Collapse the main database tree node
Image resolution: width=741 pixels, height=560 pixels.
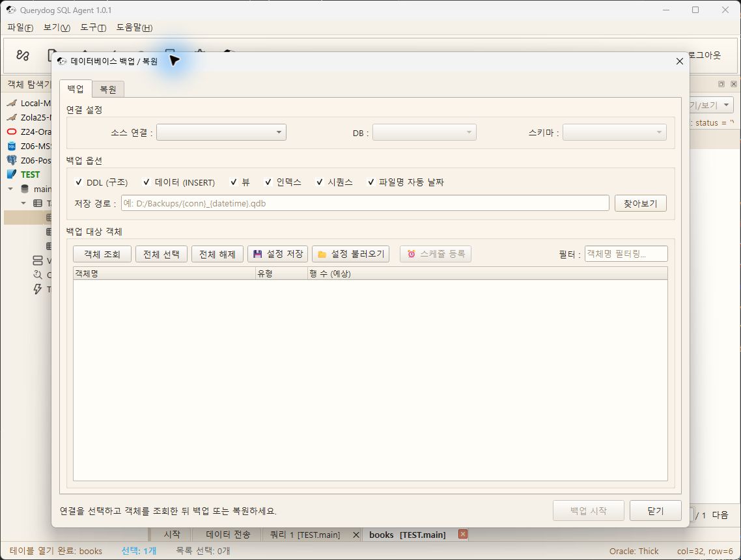pos(10,189)
